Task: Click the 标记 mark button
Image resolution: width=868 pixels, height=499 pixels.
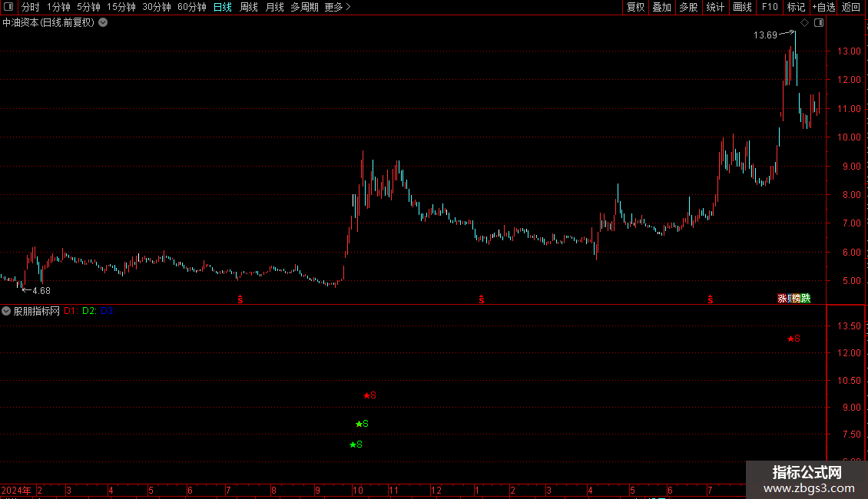Action: [x=796, y=7]
